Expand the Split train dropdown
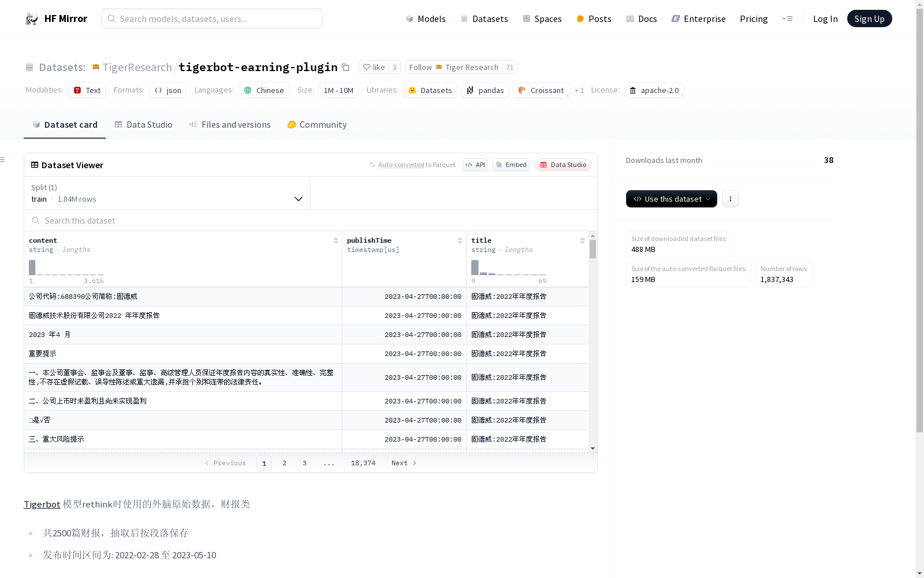Screen dimensions: 924x578 click(x=167, y=193)
